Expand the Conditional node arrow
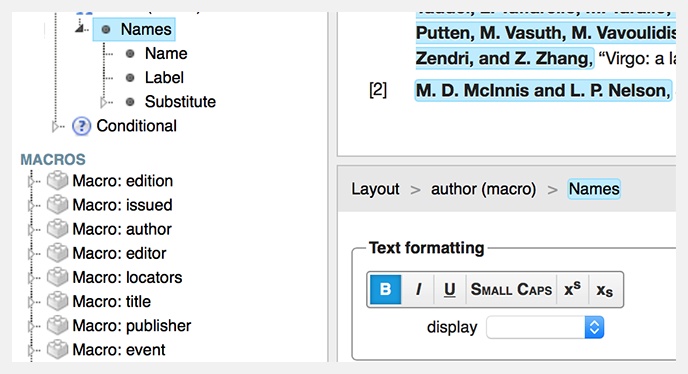The height and width of the screenshot is (374, 688). (55, 126)
